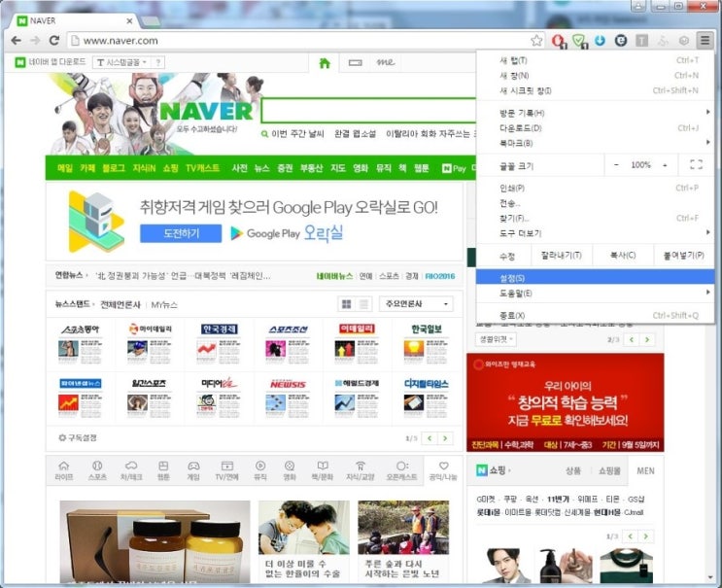Click inside the Naver search box
This screenshot has width=722, height=588.
(368, 111)
